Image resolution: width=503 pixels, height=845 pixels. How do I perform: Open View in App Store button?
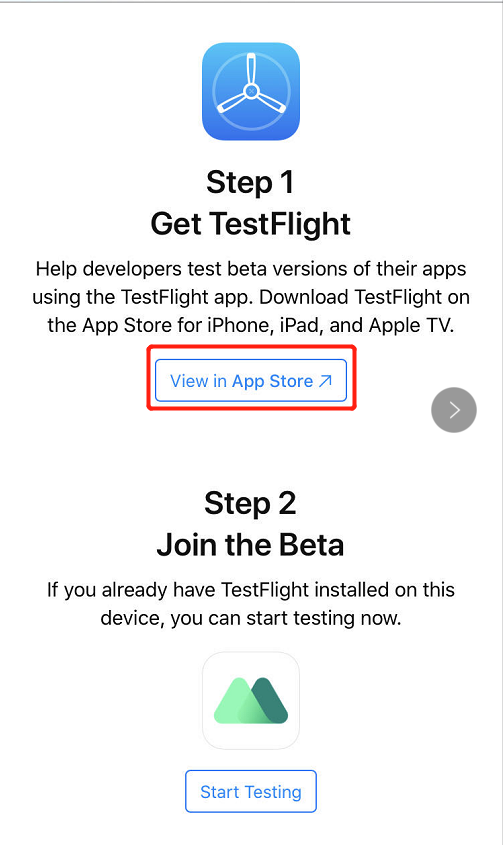click(x=251, y=380)
